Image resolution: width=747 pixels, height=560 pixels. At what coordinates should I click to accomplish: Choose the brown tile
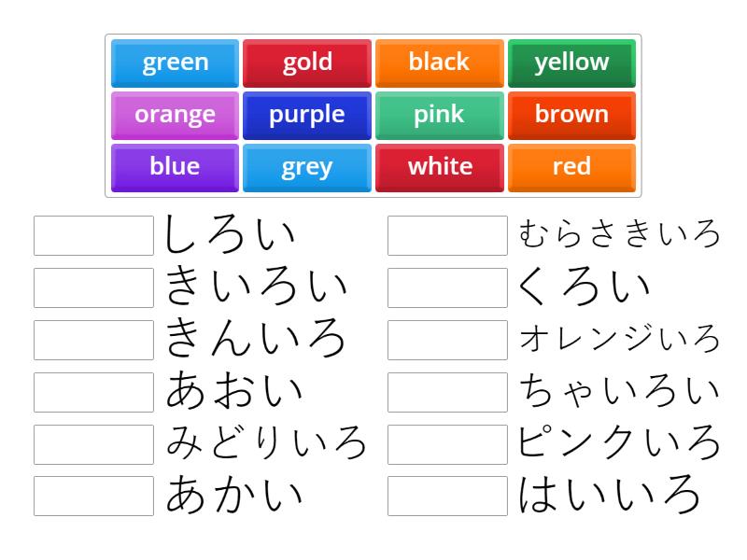point(571,115)
